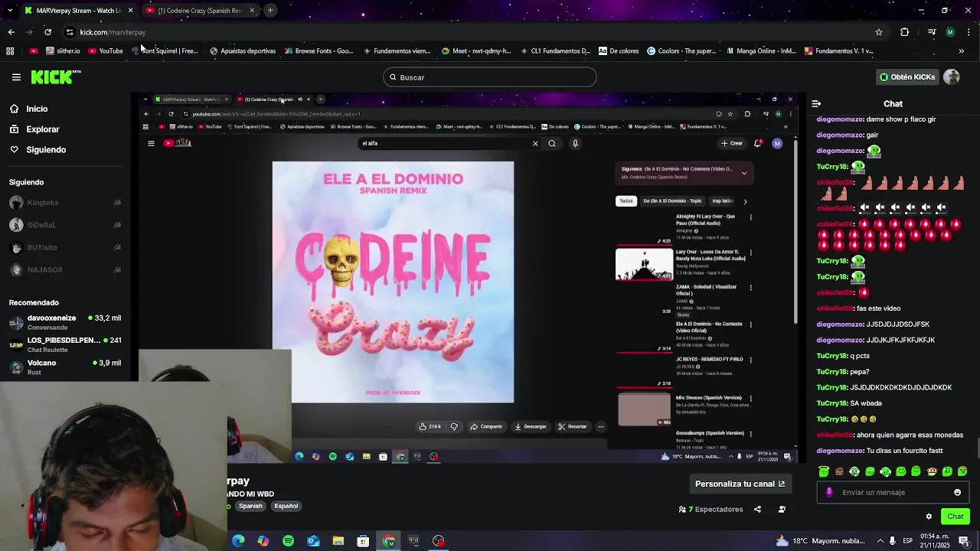
Task: Switch to MARVterpay Stream tab
Action: coord(78,10)
